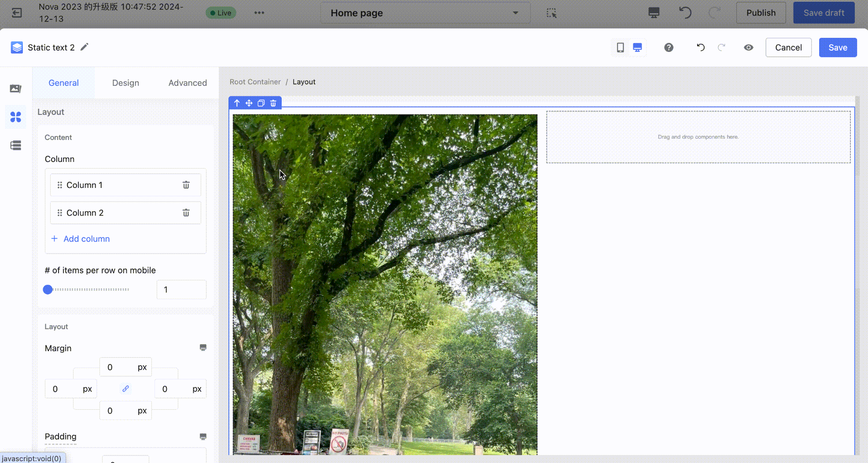Open the three-dots more menu

[x=259, y=13]
